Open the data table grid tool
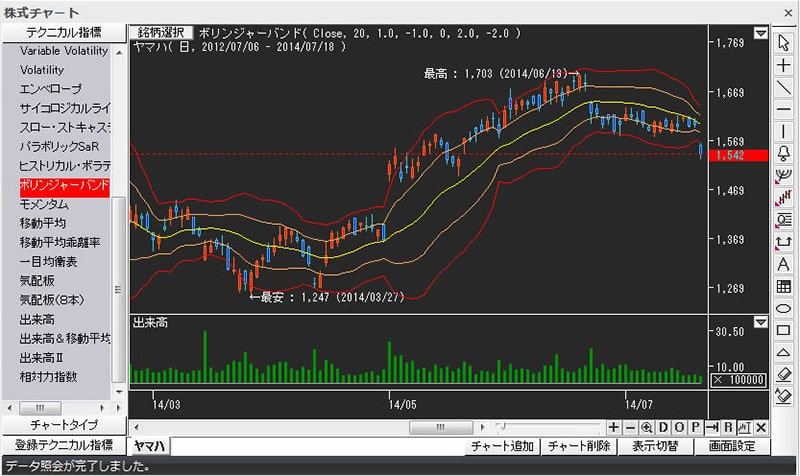The height and width of the screenshot is (476, 800). [783, 286]
